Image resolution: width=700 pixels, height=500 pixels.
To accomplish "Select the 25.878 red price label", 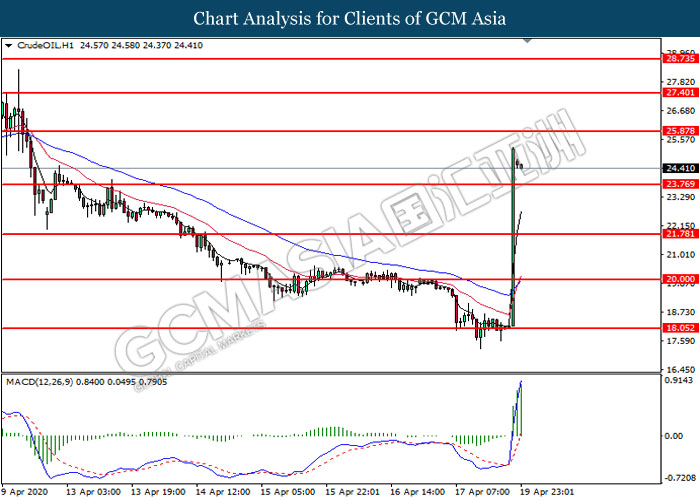I will point(680,131).
